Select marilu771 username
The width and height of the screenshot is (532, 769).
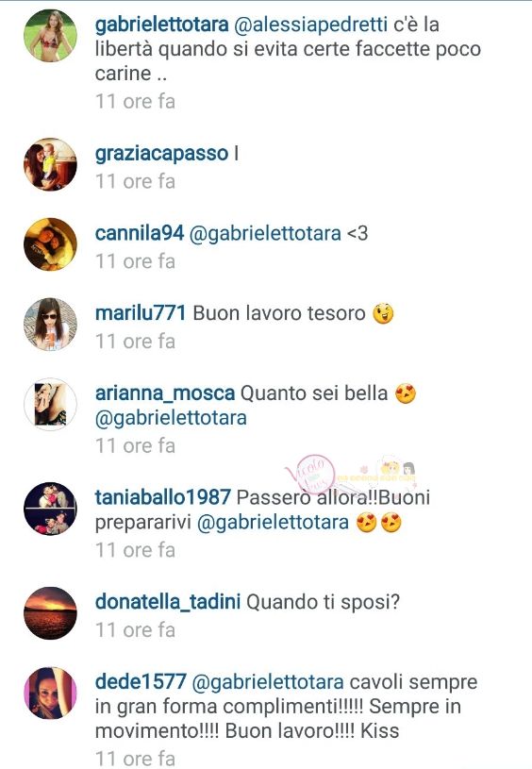point(141,313)
